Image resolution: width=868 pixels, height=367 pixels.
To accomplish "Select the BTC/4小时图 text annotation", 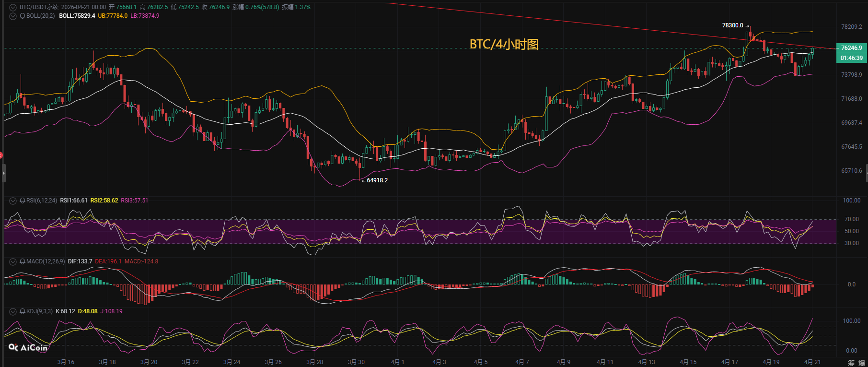I will point(504,44).
